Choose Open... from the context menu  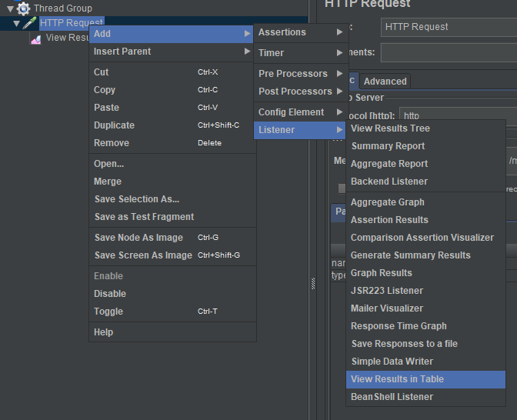[171, 164]
